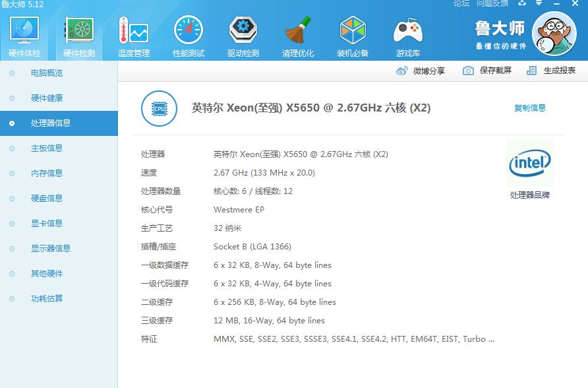Select 内存信息 in the sidebar
Screen dimensions: 588x388
click(x=59, y=174)
